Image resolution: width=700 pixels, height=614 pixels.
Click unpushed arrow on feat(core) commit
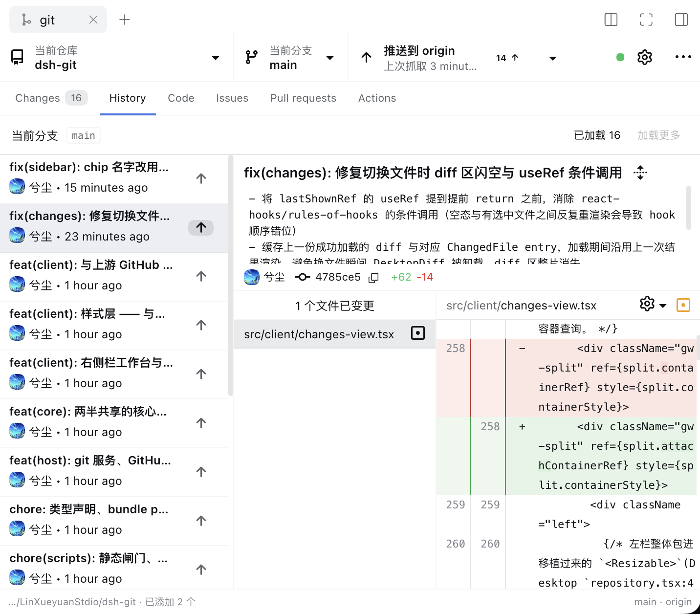pos(201,423)
